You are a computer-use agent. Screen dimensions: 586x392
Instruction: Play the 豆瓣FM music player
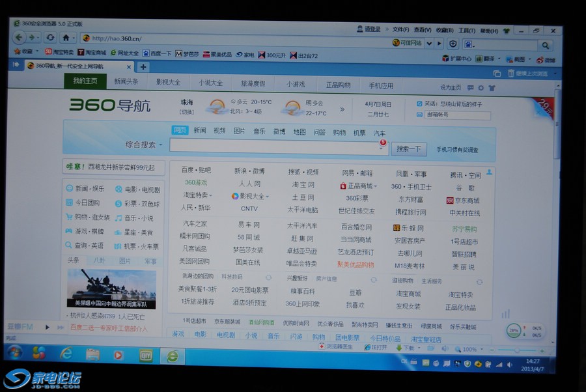(x=47, y=327)
